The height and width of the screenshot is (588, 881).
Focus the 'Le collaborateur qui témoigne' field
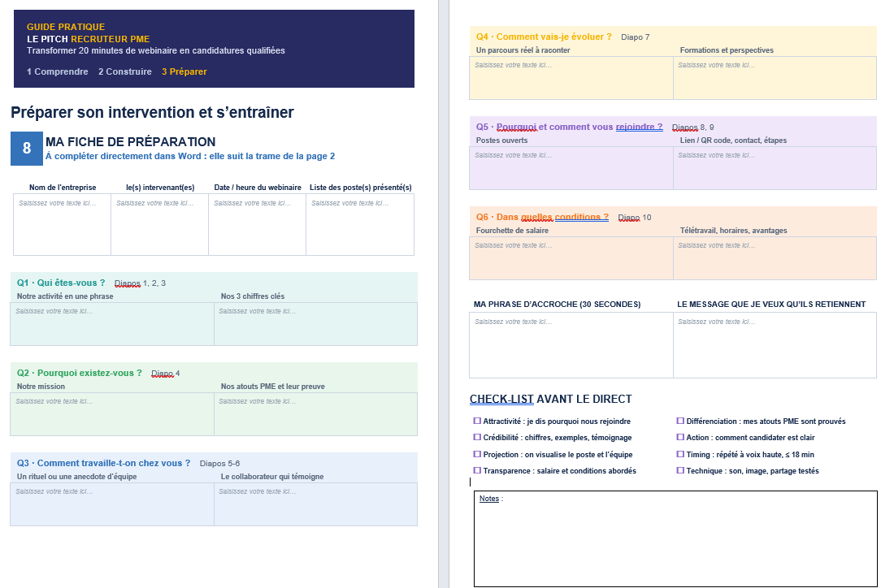tap(316, 504)
